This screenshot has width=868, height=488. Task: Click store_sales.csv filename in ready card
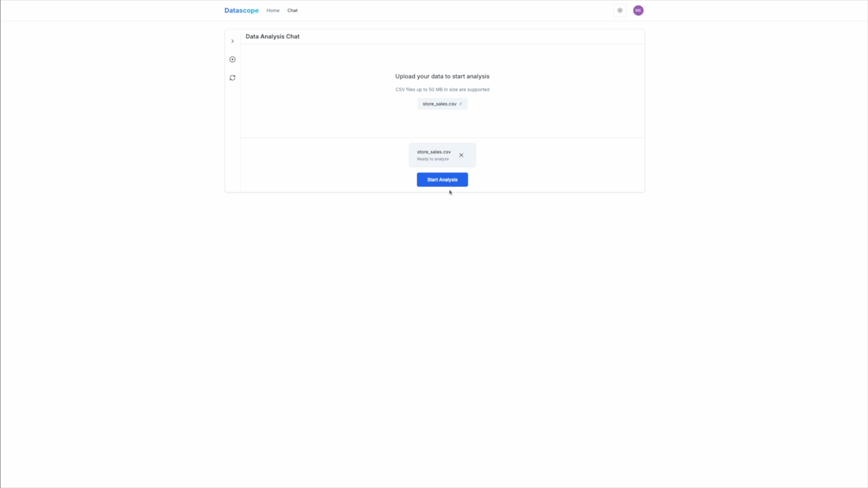[x=434, y=152]
